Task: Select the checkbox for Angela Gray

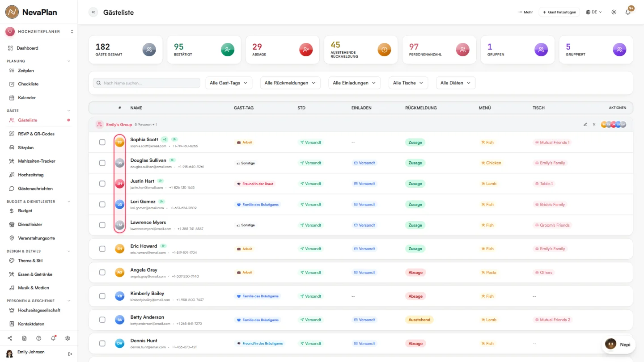Action: point(102,273)
